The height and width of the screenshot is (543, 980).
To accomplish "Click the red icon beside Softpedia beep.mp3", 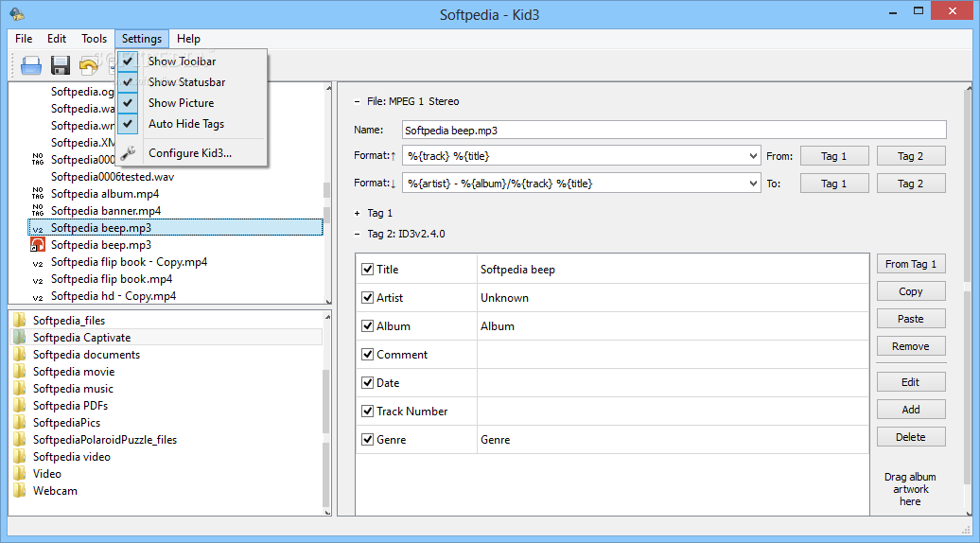I will pyautogui.click(x=38, y=245).
